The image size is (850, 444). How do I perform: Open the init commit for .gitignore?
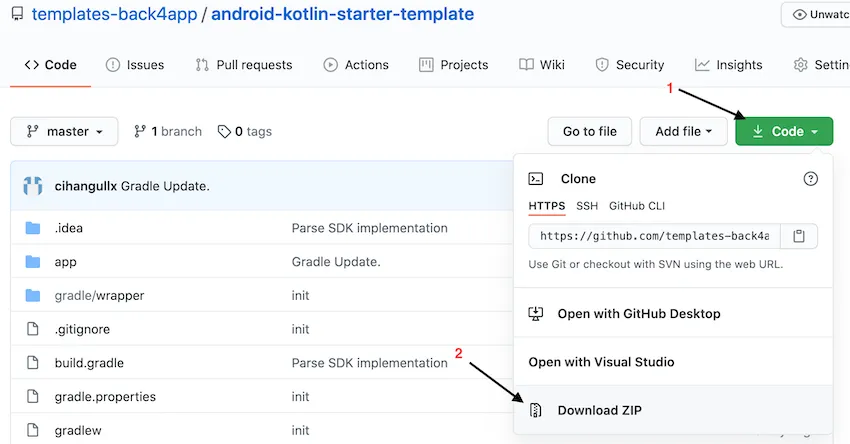click(300, 329)
